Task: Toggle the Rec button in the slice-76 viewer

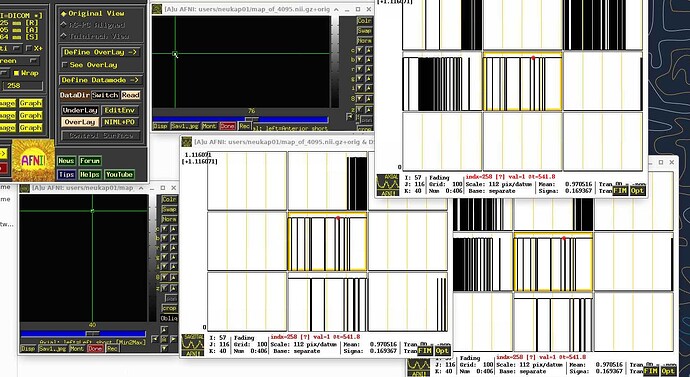Action: coord(244,126)
